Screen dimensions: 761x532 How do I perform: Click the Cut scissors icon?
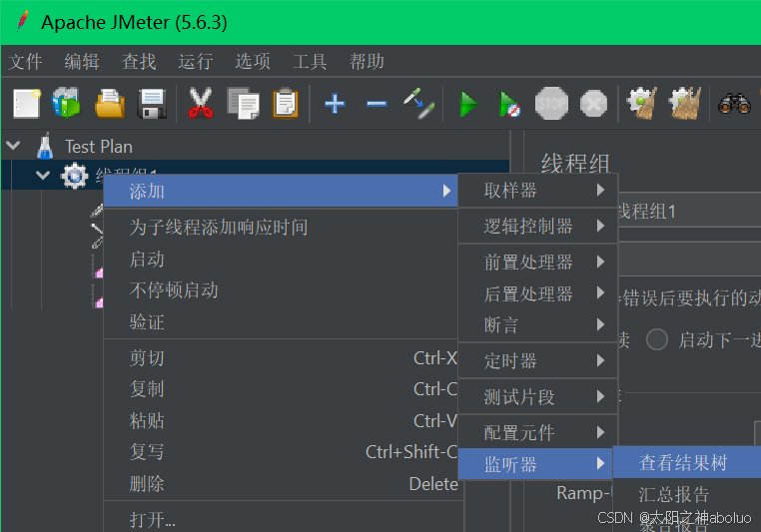click(x=201, y=103)
